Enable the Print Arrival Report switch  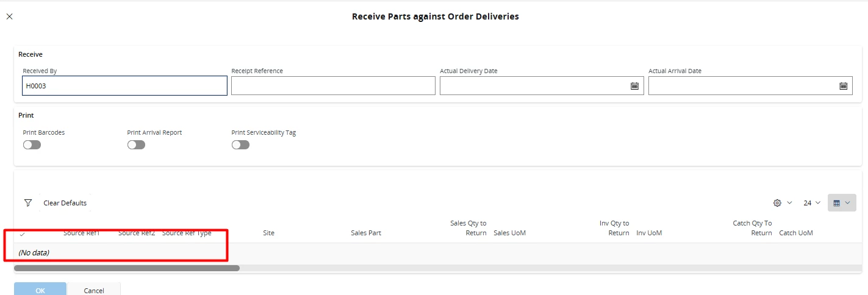click(136, 145)
